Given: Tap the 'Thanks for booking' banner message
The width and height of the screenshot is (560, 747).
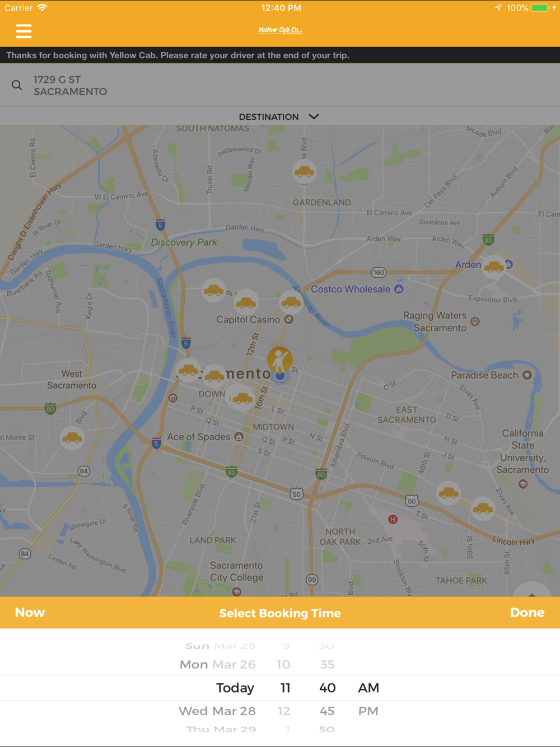Looking at the screenshot, I should [x=178, y=55].
